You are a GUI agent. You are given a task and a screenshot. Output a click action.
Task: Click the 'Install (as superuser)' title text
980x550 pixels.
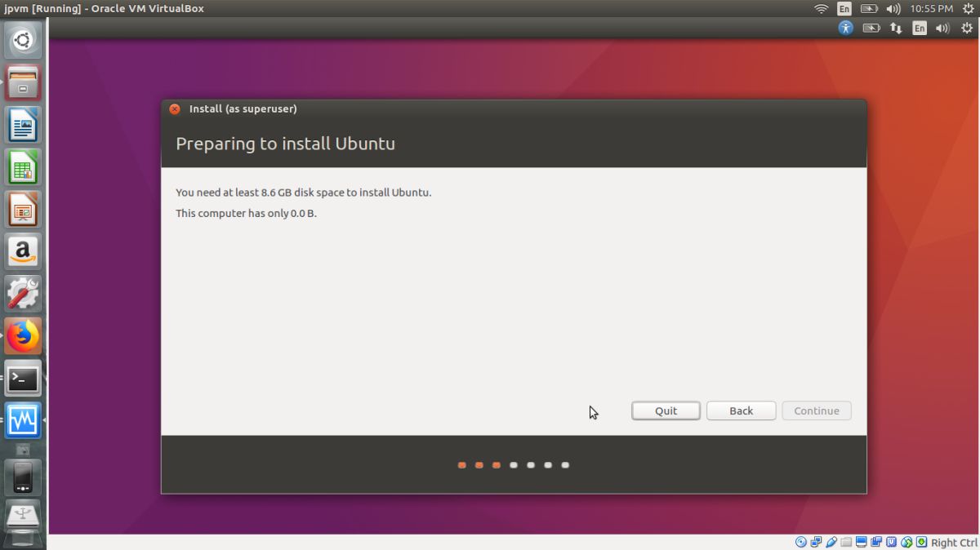coord(243,109)
